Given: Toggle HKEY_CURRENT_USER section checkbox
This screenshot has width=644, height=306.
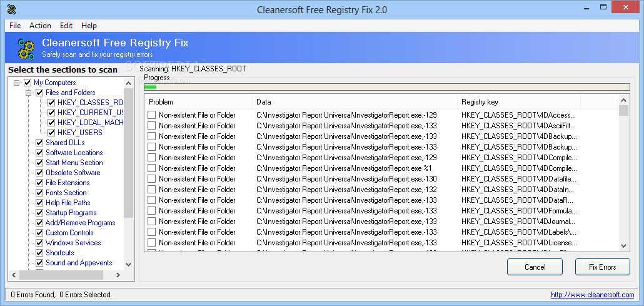Looking at the screenshot, I should point(51,112).
